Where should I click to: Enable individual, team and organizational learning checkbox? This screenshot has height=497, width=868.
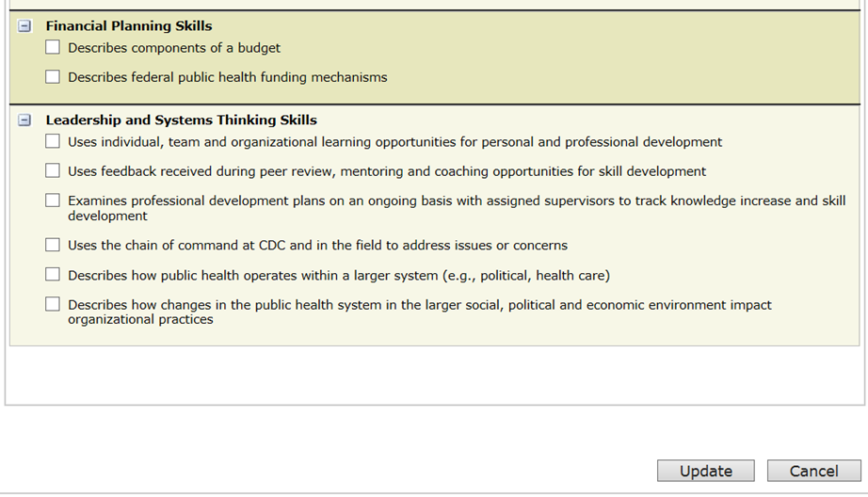(x=53, y=142)
